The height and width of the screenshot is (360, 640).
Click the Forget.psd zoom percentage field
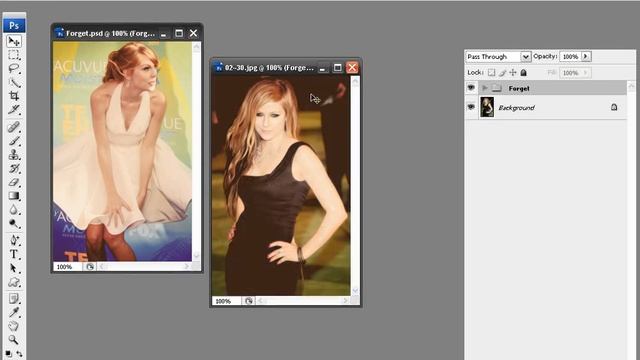[x=68, y=267]
